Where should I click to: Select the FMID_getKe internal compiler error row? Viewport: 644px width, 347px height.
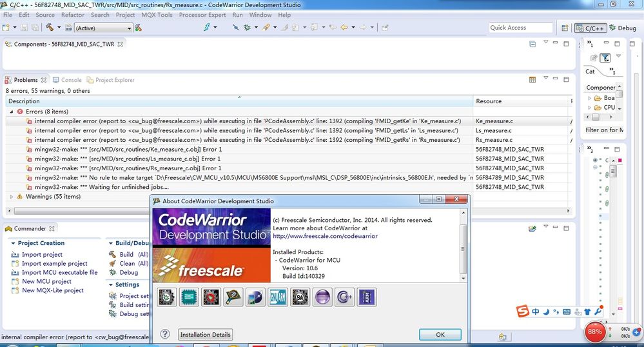[x=288, y=121]
